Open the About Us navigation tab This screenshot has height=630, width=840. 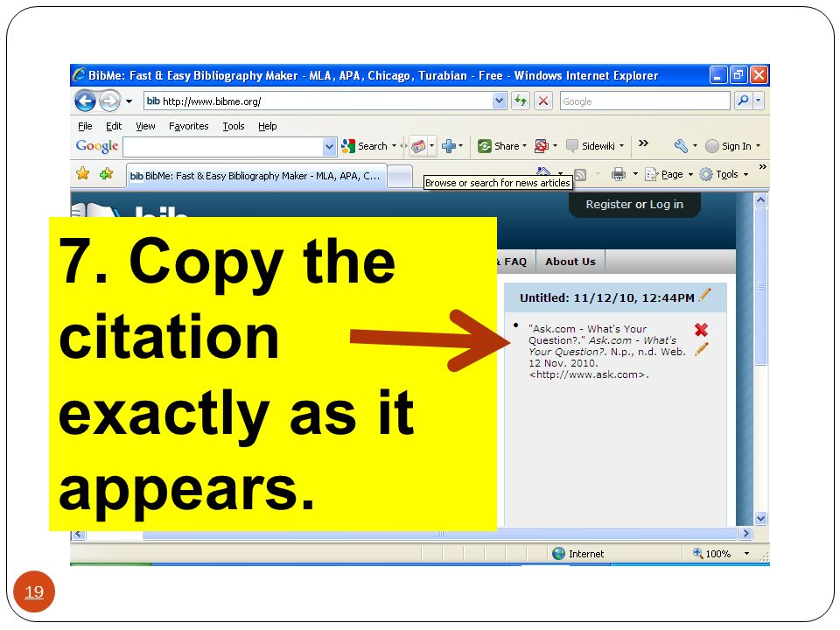(x=570, y=262)
